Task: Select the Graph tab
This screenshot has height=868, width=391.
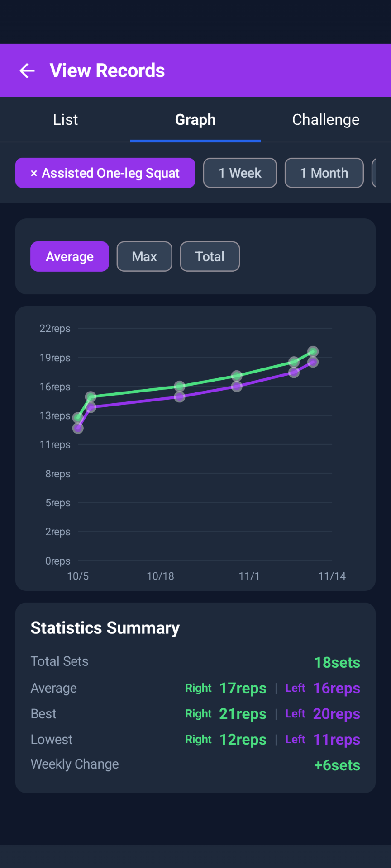Action: [x=195, y=120]
